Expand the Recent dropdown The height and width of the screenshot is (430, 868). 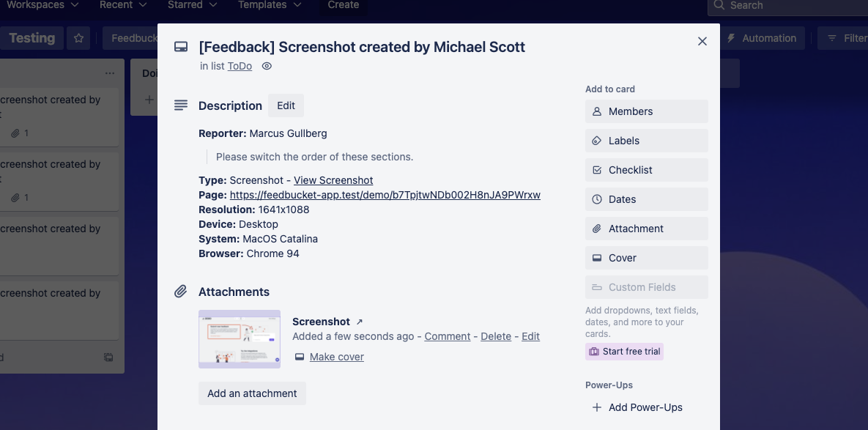123,5
